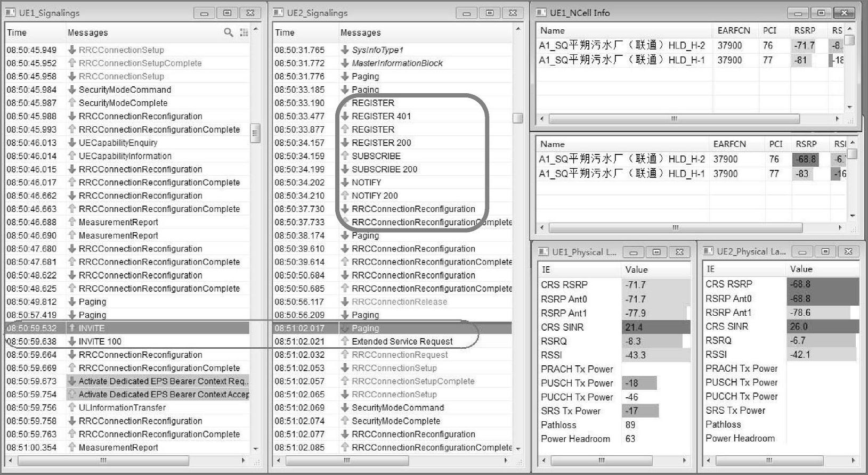The image size is (868, 475).
Task: Select the INVITE 100 message row
Action: (x=127, y=341)
